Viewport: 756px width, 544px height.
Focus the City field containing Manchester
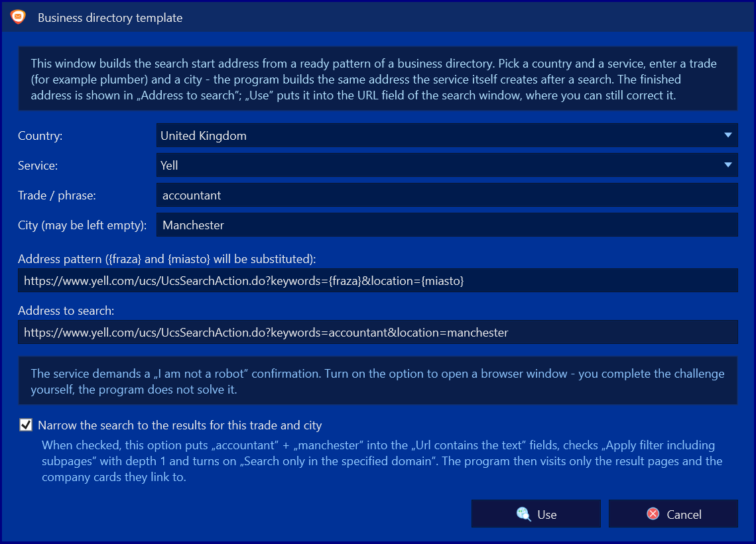click(447, 225)
